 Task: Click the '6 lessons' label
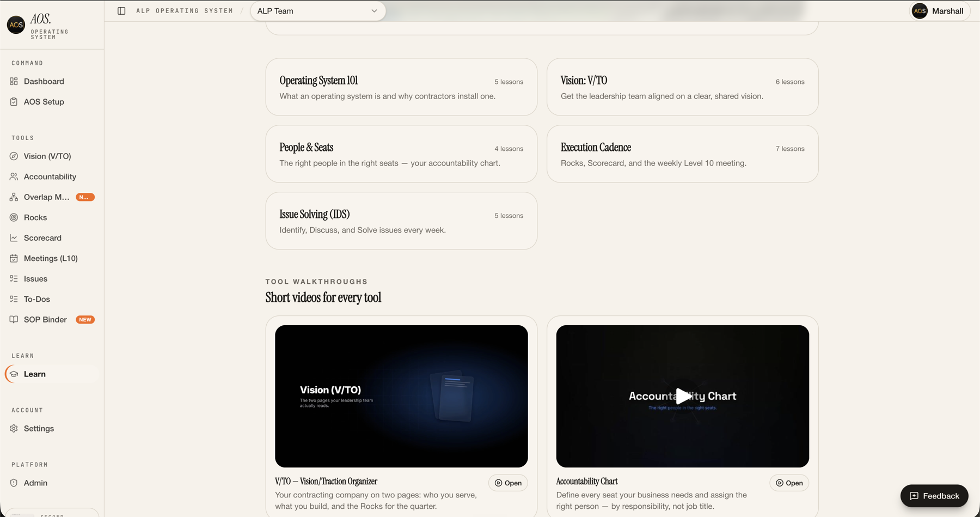790,82
